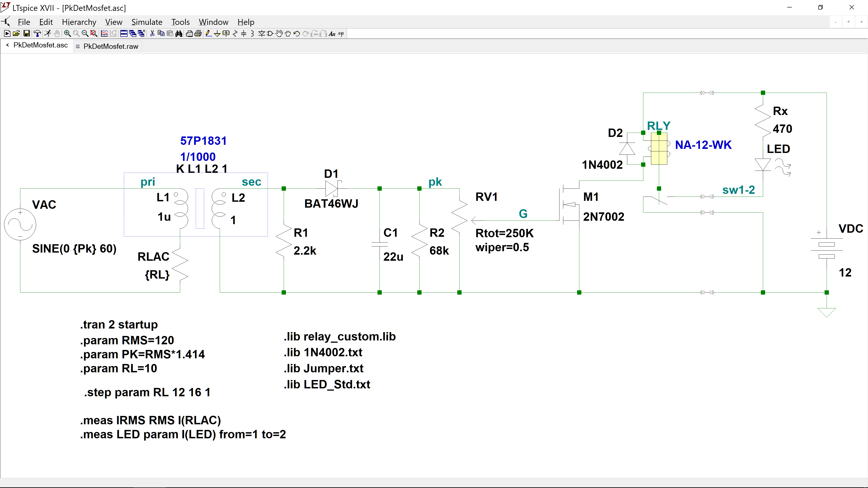Click the '.meas IRMS RMS I(RLAC)' directive
Viewport: 868px width, 488px height.
coord(150,420)
